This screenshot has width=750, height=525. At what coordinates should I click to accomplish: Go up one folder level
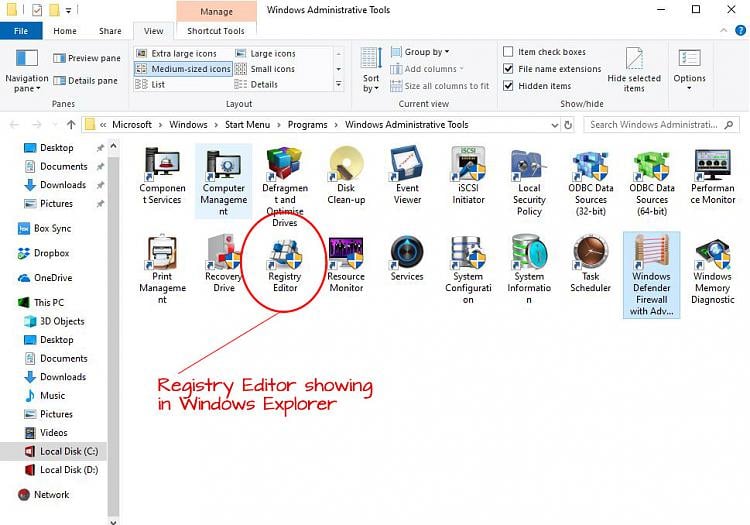click(71, 125)
